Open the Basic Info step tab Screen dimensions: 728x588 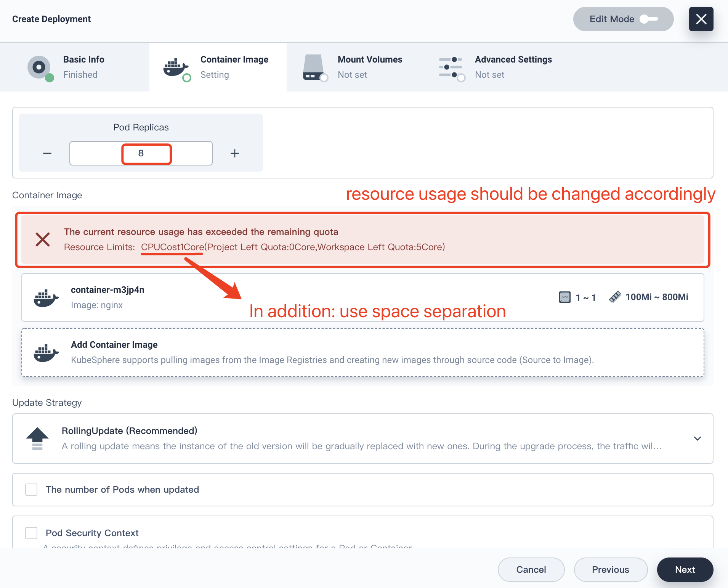[x=75, y=67]
